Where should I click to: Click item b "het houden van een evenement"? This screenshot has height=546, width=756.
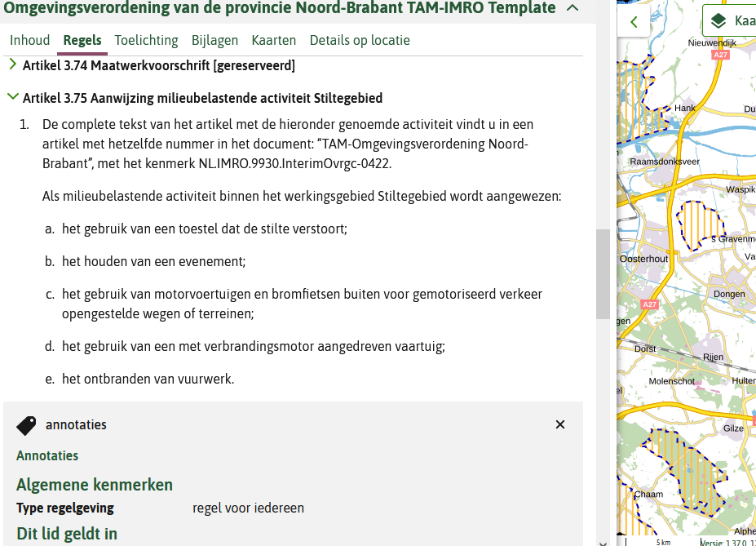tap(154, 261)
